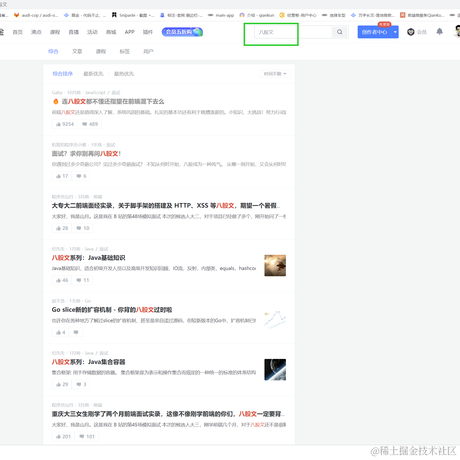The height and width of the screenshot is (460, 460).
Task: Focus the 八股文 search input field
Action: pyautogui.click(x=293, y=32)
